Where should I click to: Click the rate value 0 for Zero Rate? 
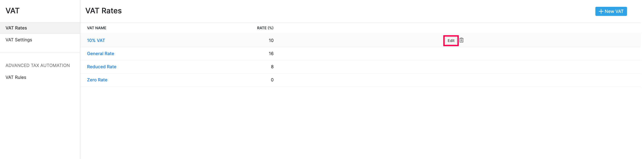pos(272,80)
